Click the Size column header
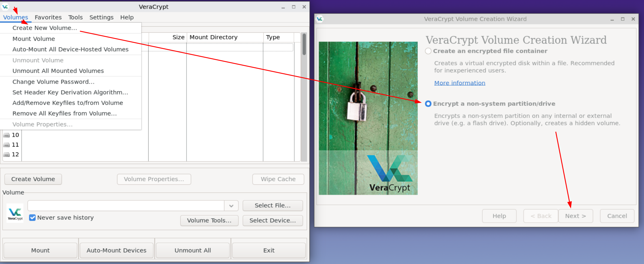644x264 pixels. coord(168,37)
